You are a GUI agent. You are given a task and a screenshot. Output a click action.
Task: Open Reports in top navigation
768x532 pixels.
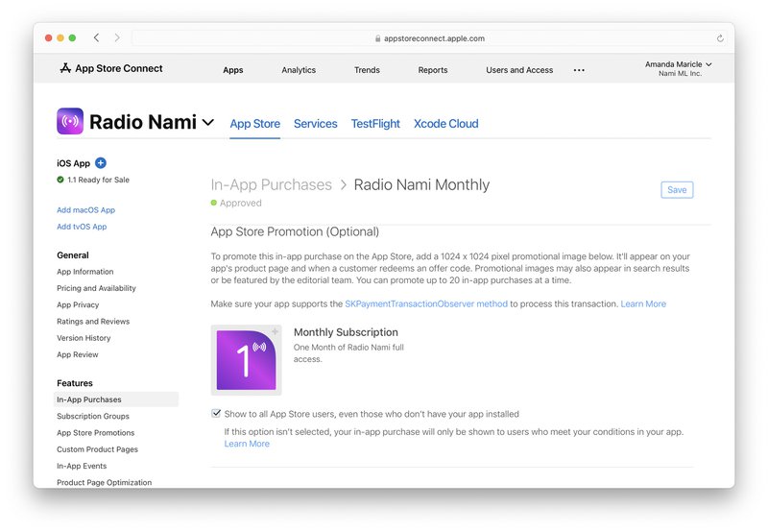(433, 70)
